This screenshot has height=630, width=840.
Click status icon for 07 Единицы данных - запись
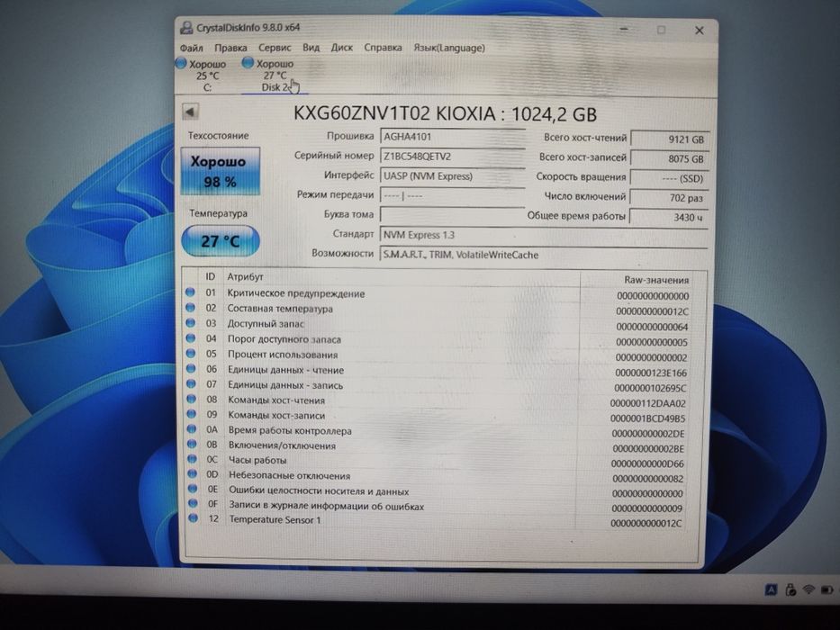point(191,383)
